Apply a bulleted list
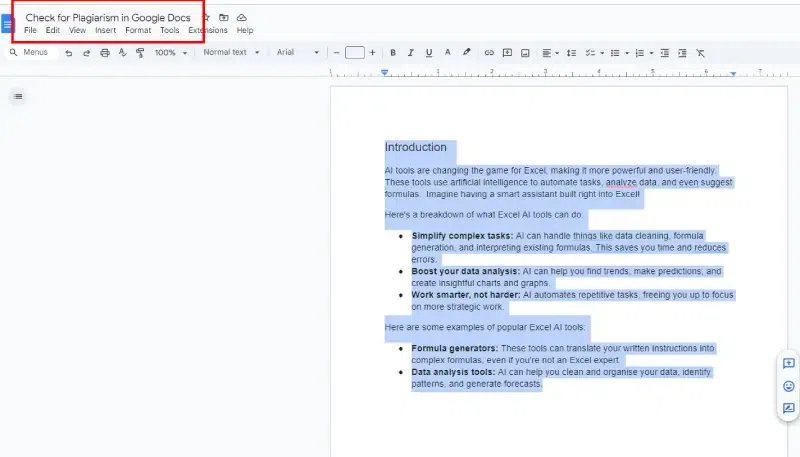Image resolution: width=800 pixels, height=457 pixels. click(615, 53)
